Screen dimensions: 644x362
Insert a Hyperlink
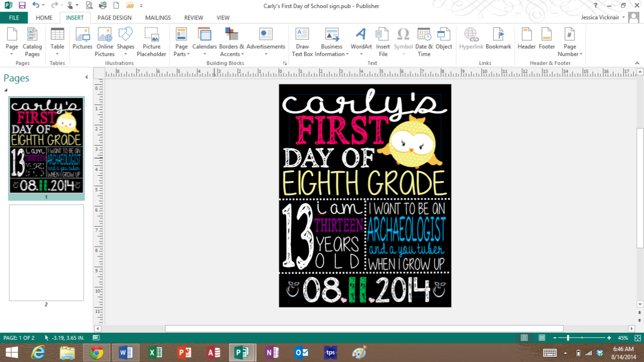[471, 40]
